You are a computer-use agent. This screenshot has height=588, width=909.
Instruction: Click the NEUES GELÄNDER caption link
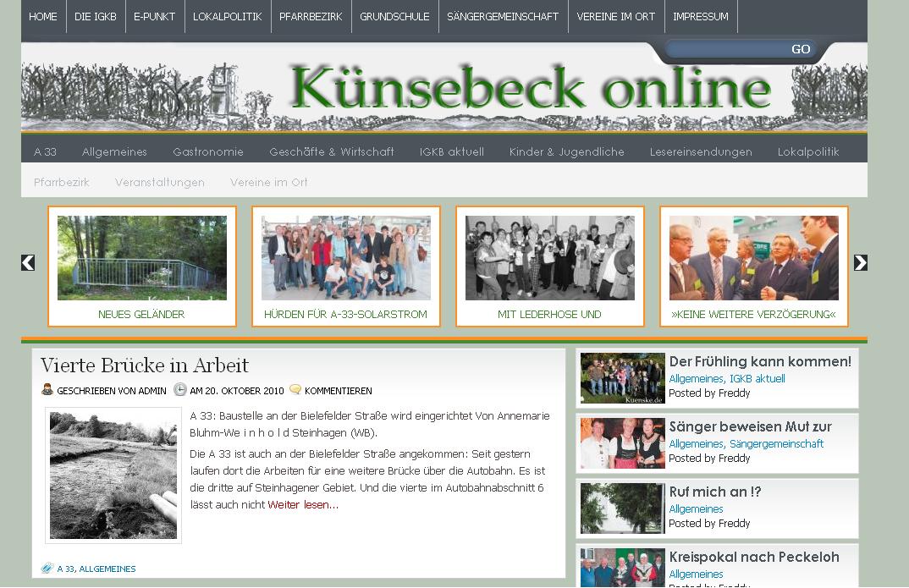[x=141, y=314]
